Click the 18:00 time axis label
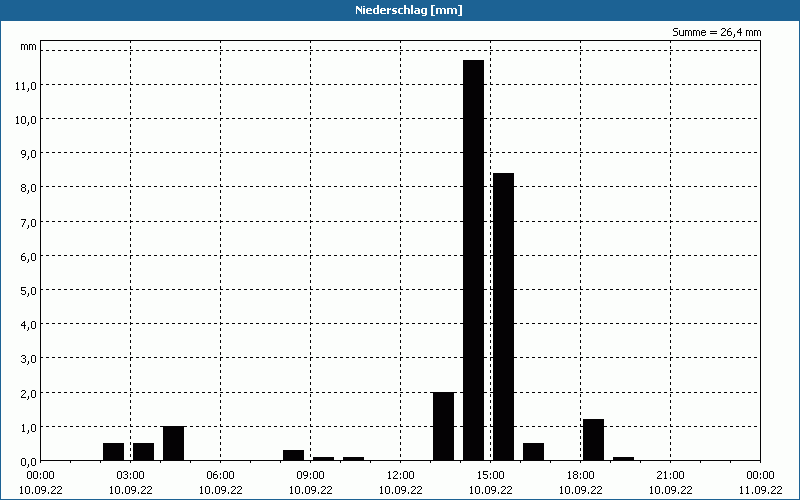 click(581, 476)
